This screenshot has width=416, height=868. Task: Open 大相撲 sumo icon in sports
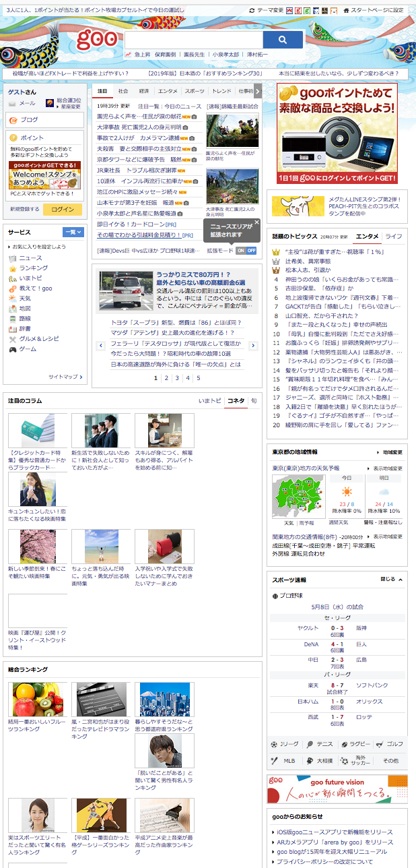coord(309,760)
